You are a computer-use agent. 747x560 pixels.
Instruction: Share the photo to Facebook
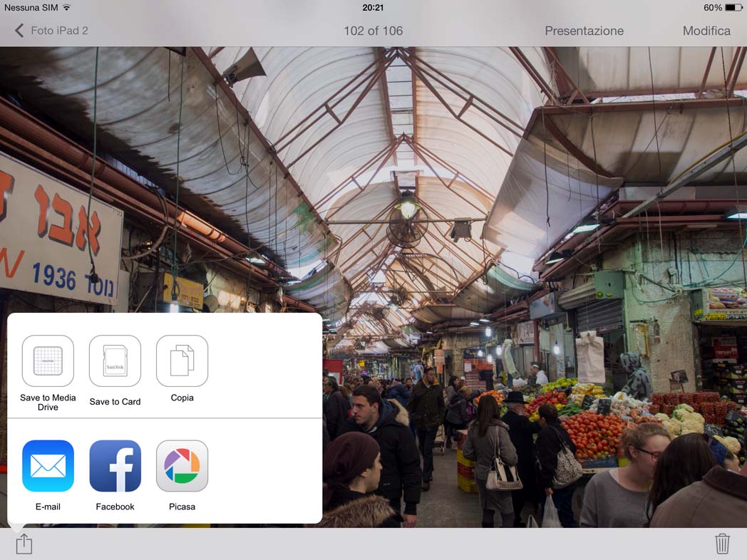coord(115,466)
